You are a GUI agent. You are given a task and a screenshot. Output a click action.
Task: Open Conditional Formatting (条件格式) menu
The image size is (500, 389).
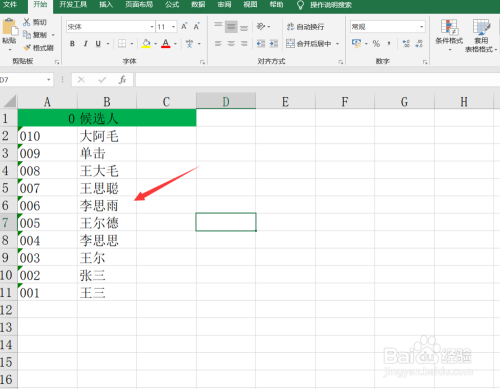pos(449,35)
